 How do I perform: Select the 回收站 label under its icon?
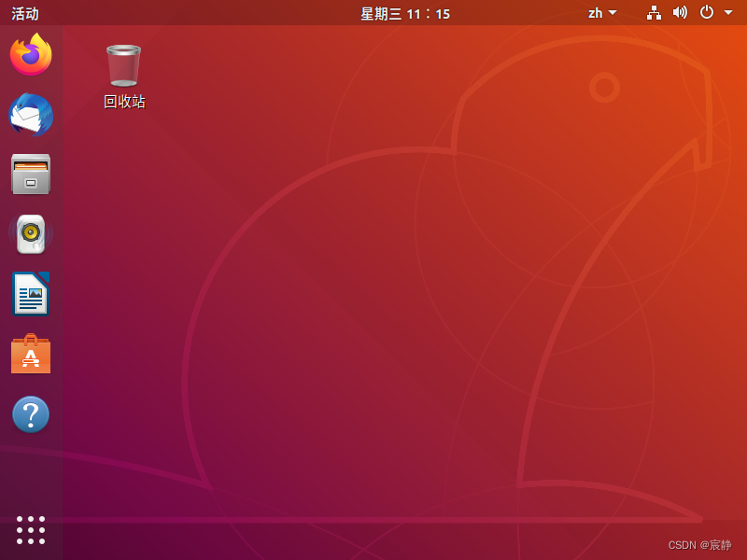point(122,101)
